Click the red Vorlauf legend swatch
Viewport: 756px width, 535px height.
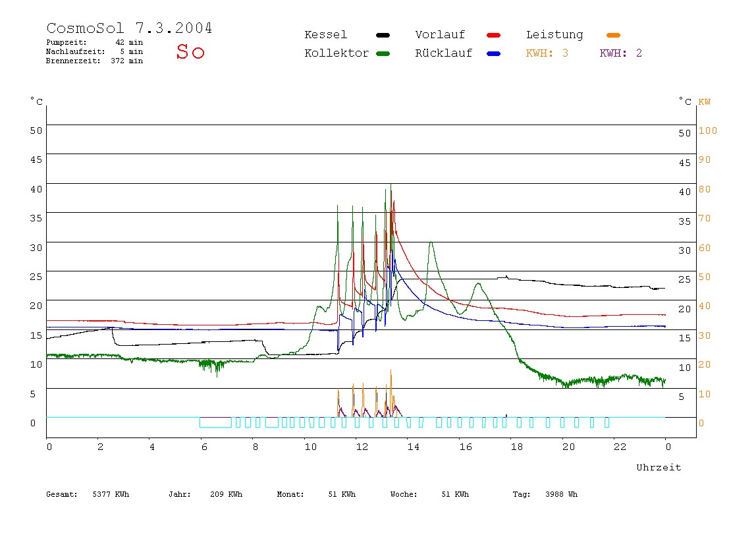pos(494,35)
